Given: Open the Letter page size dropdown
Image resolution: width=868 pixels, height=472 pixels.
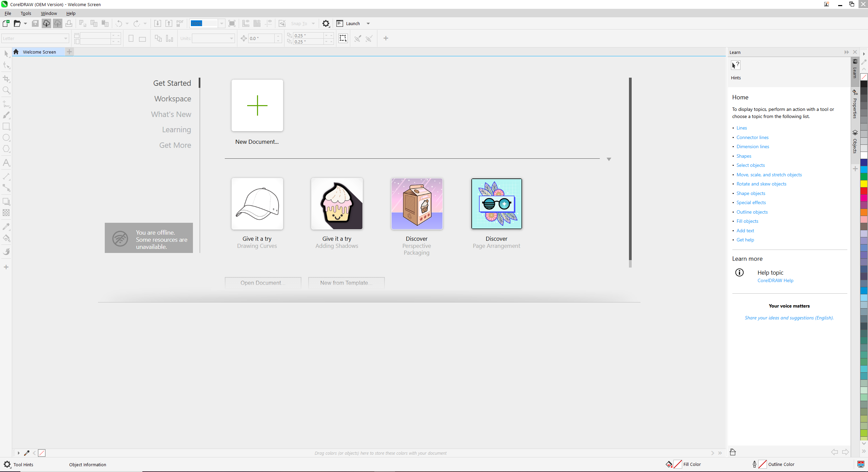Looking at the screenshot, I should pos(64,38).
